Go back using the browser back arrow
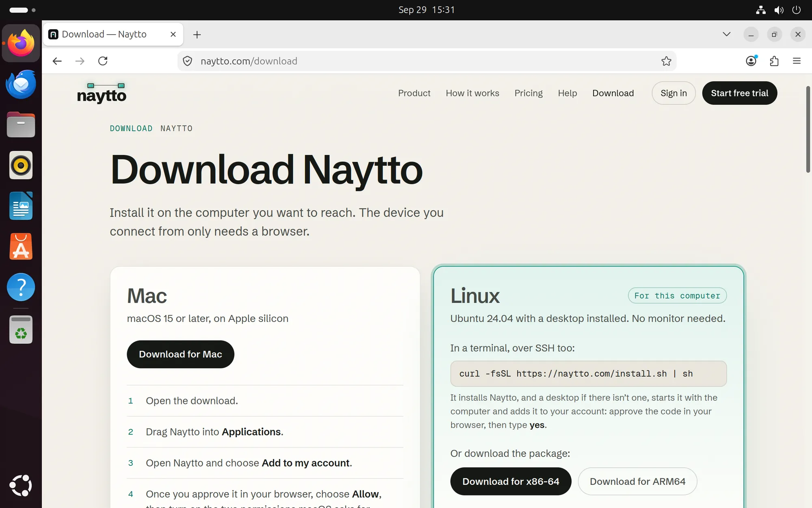Viewport: 812px width, 508px height. click(57, 61)
